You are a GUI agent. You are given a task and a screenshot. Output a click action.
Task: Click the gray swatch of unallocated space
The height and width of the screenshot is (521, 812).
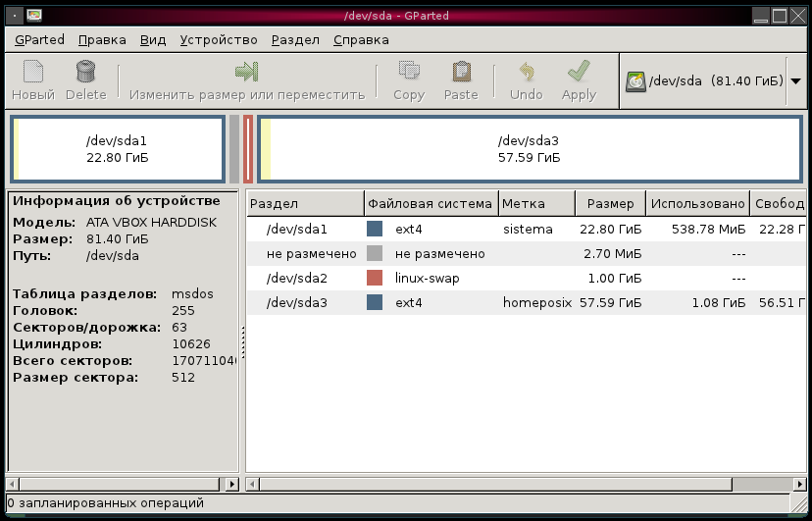375,253
